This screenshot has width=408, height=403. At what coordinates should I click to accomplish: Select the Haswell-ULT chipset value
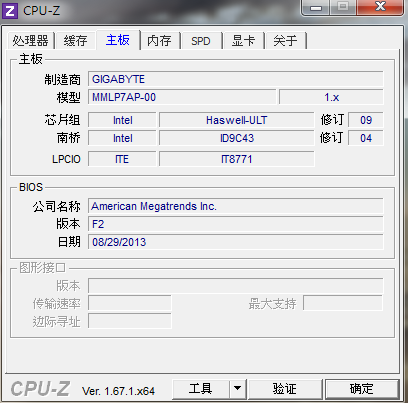[237, 120]
